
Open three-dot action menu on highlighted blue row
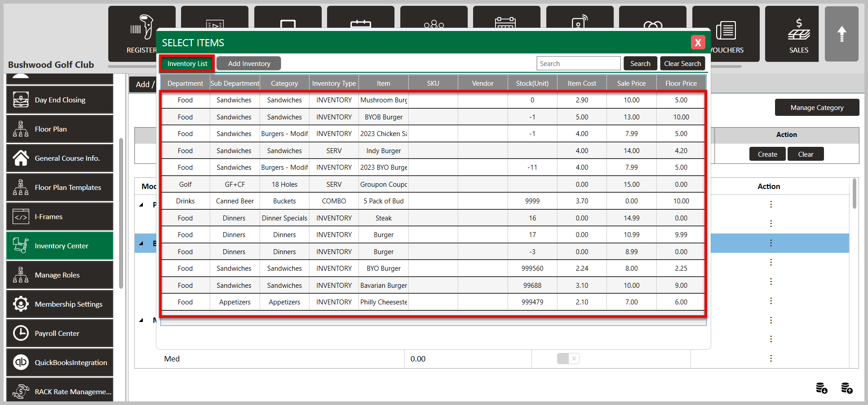(771, 243)
